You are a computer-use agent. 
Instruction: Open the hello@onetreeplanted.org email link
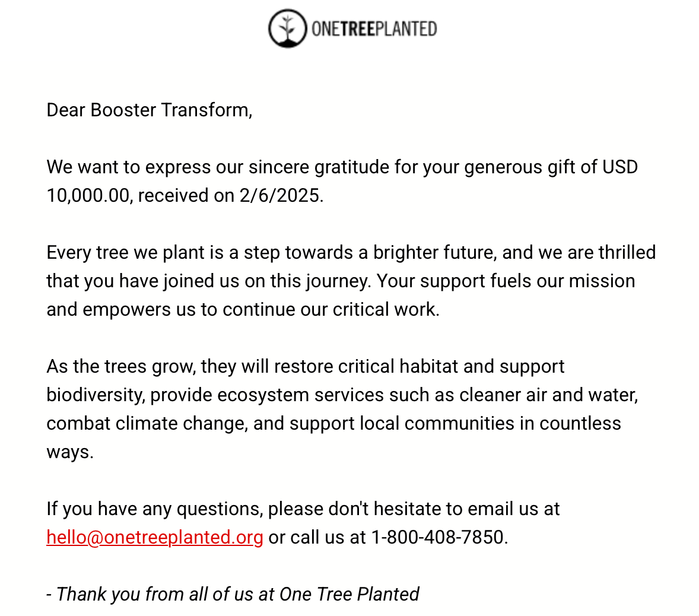[155, 537]
